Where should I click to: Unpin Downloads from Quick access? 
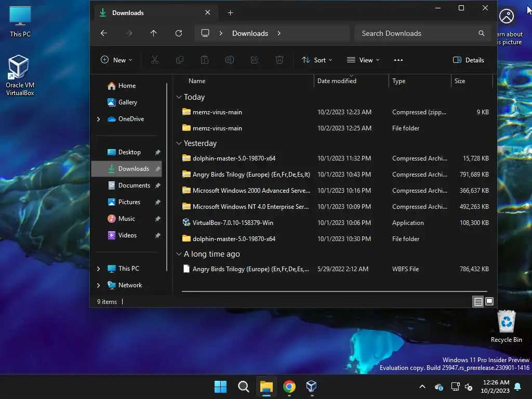(x=158, y=169)
